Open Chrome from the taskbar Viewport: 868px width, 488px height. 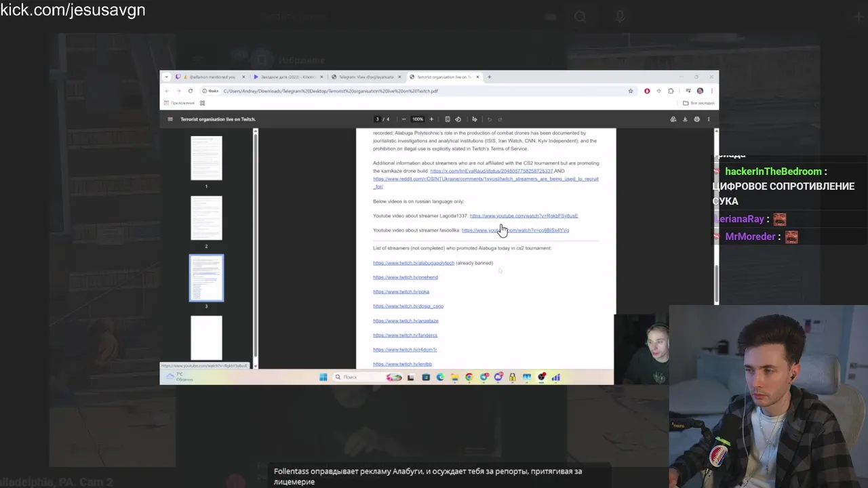(x=469, y=378)
